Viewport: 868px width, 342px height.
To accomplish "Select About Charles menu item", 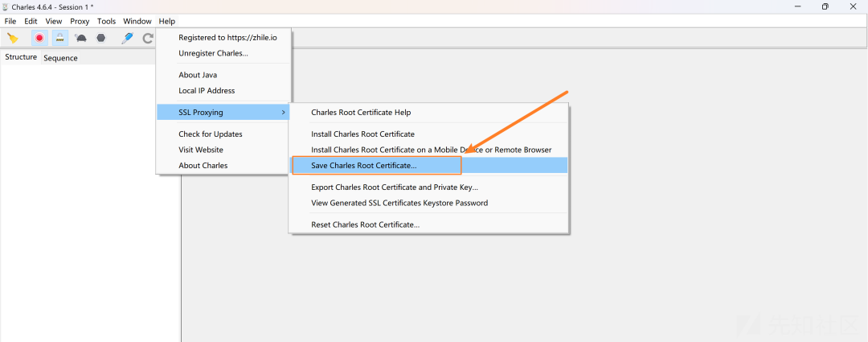I will [223, 165].
